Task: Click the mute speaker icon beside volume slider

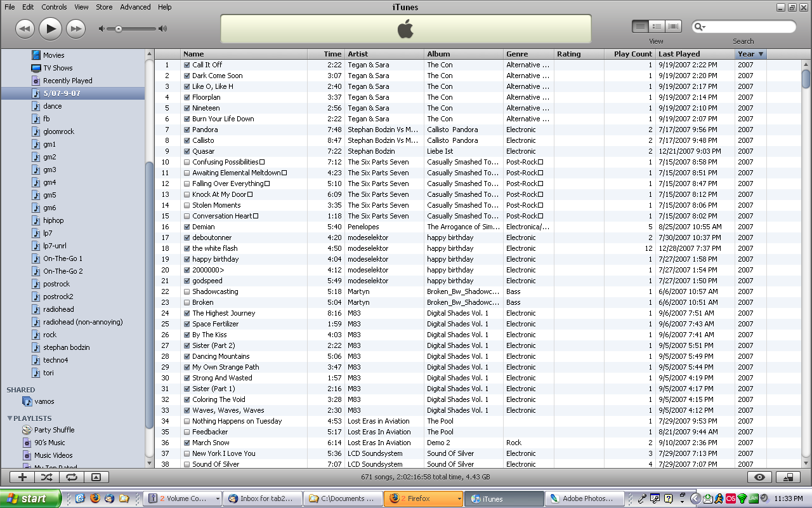Action: click(x=101, y=29)
